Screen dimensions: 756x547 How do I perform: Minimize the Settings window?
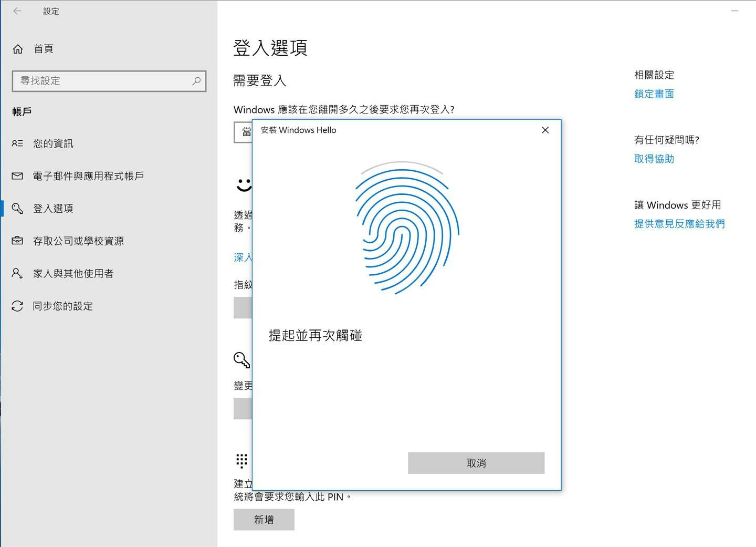pos(734,11)
